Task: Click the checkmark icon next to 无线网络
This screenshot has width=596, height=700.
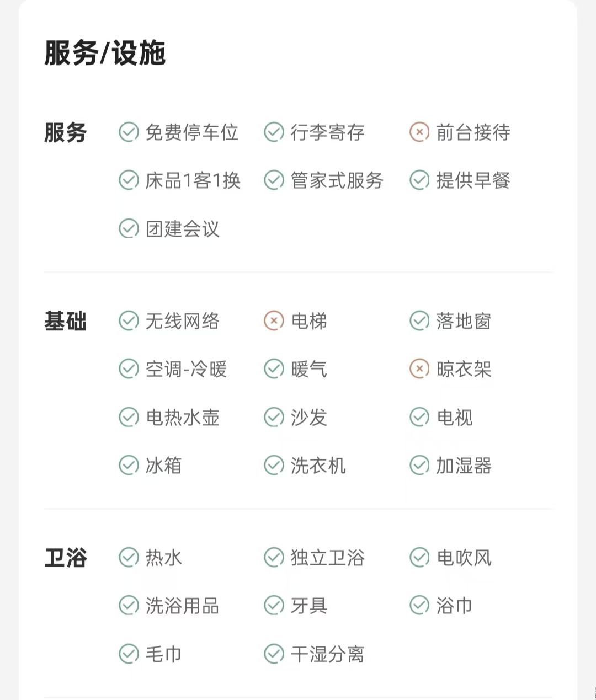Action: 129,320
